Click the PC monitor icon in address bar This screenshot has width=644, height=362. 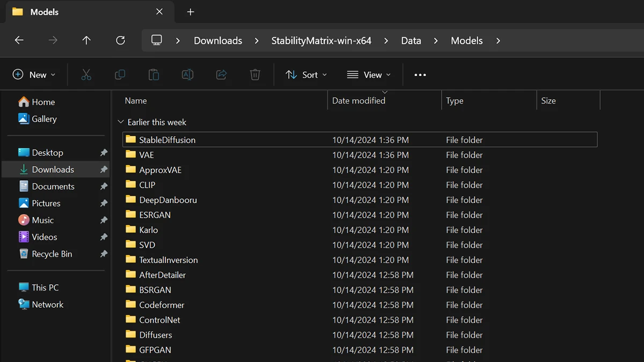pyautogui.click(x=157, y=40)
